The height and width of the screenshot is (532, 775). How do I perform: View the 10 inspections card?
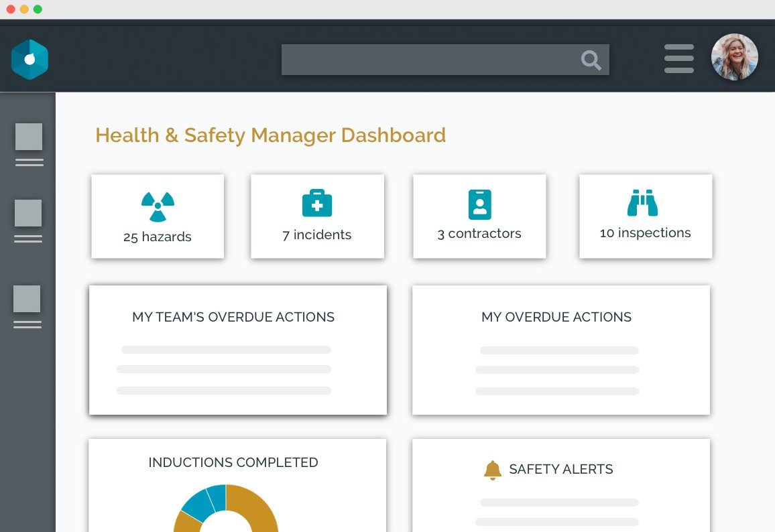[645, 216]
